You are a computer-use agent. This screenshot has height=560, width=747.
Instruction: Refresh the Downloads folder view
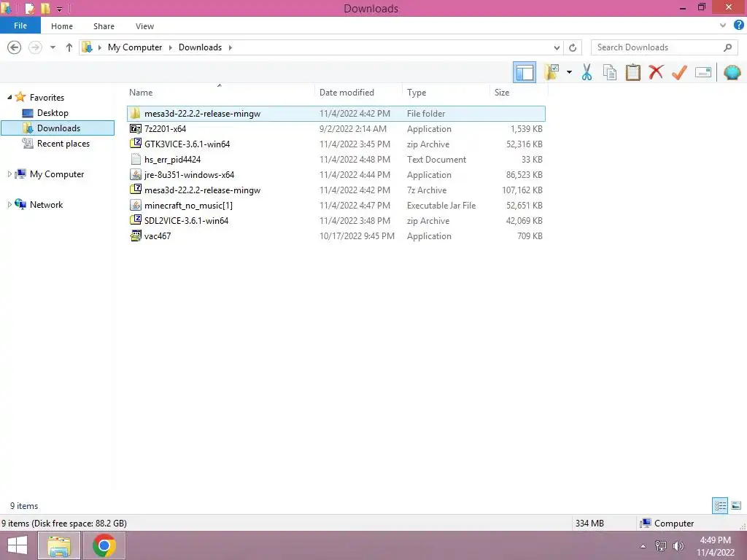[x=573, y=47]
